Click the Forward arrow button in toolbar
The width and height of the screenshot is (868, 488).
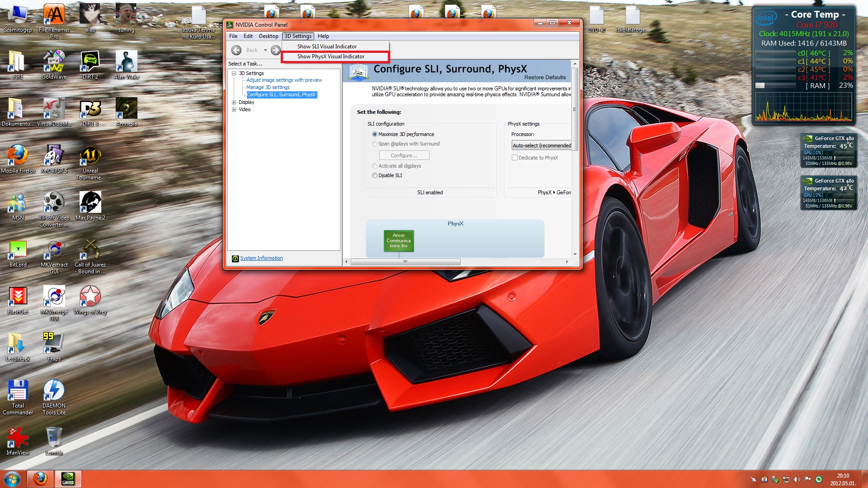tap(275, 50)
